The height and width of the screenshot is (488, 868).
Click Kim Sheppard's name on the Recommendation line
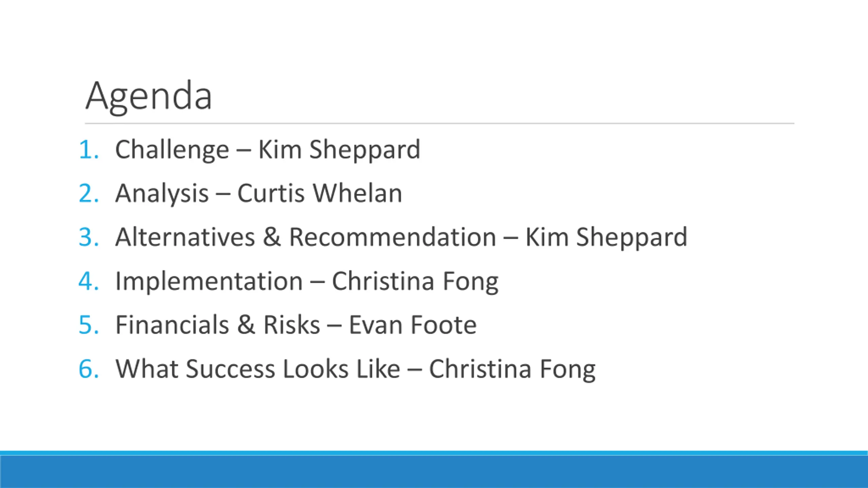[606, 238]
